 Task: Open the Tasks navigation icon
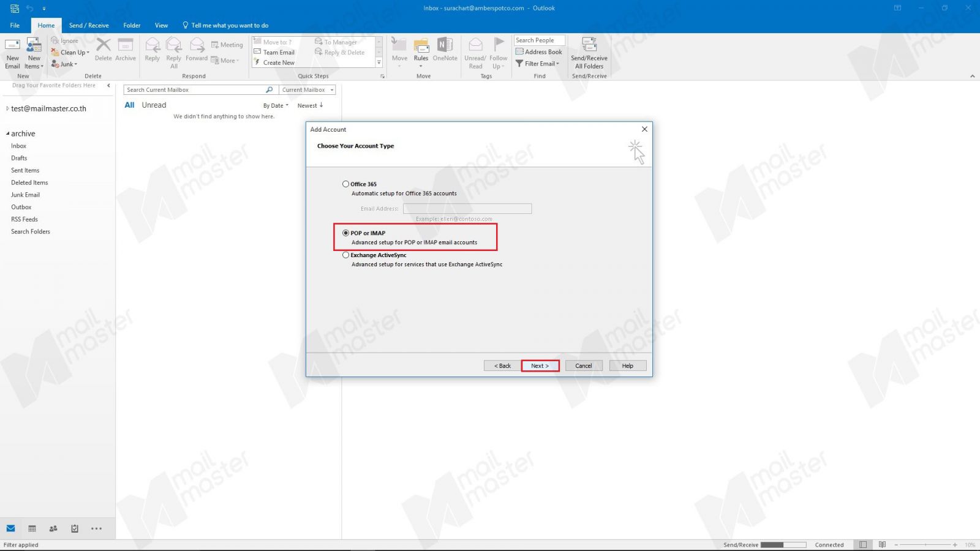(x=75, y=528)
